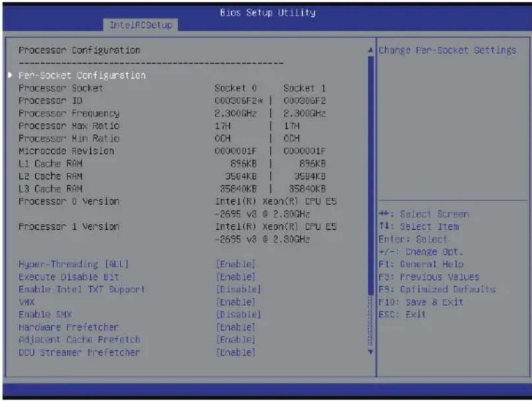Image resolution: width=532 pixels, height=401 pixels.
Task: Change DCU Streamer Prefetcher Enable value
Action: click(x=236, y=352)
